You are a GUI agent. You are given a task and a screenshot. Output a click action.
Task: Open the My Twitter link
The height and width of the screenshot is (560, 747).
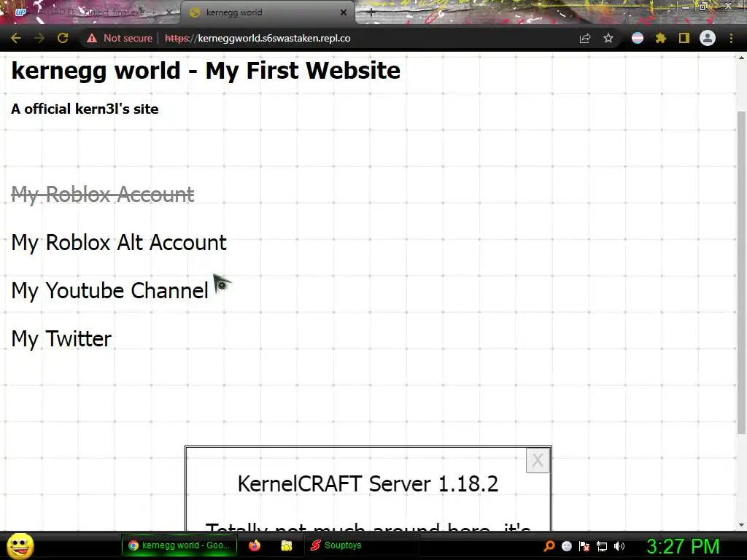pyautogui.click(x=61, y=338)
